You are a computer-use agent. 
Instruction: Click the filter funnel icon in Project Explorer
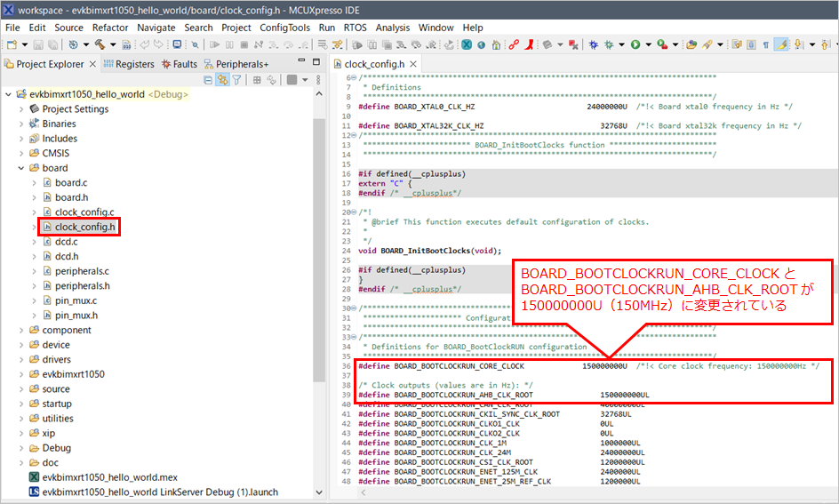pos(236,80)
